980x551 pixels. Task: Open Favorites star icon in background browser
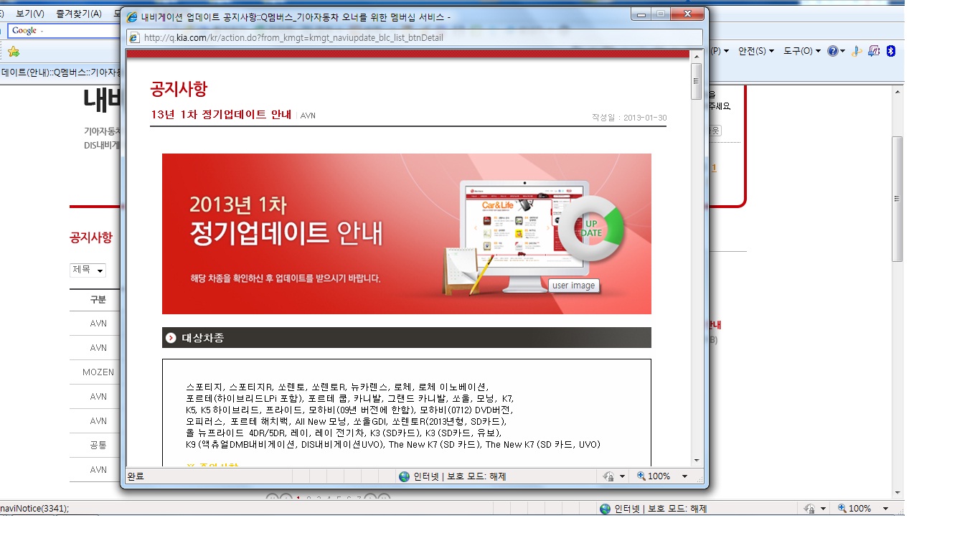pyautogui.click(x=14, y=52)
